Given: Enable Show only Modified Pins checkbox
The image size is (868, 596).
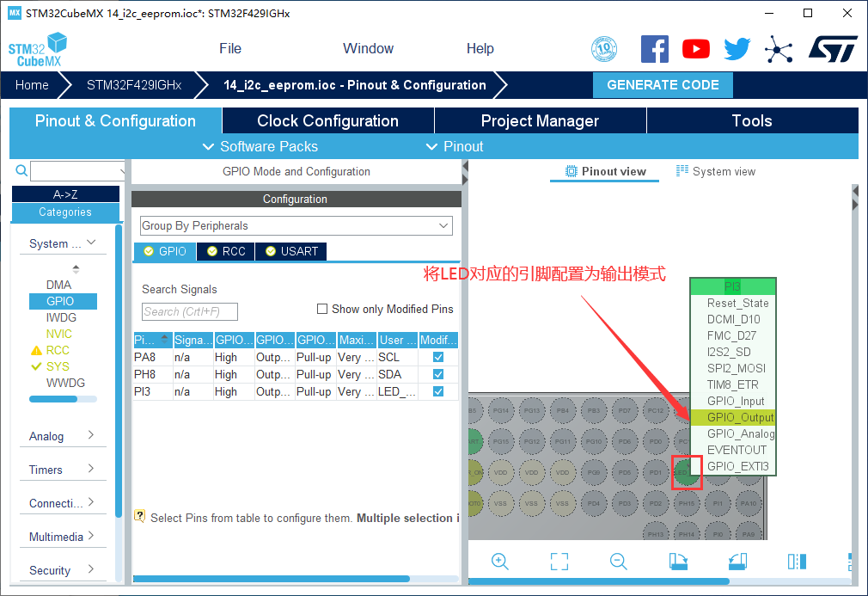Looking at the screenshot, I should 322,309.
